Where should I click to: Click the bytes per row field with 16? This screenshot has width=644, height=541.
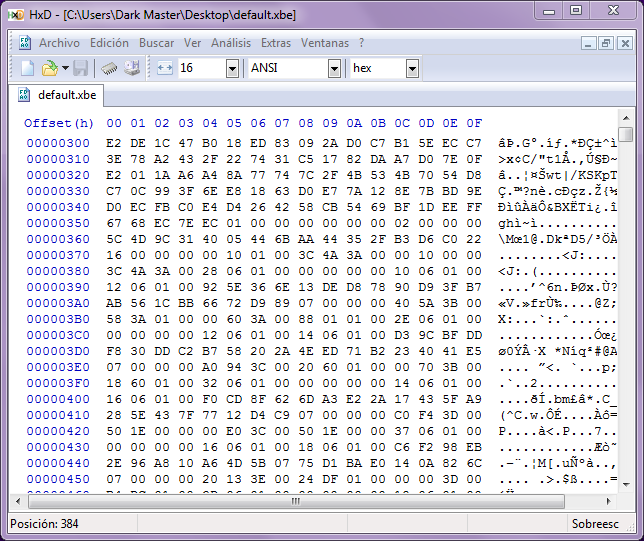pos(202,68)
